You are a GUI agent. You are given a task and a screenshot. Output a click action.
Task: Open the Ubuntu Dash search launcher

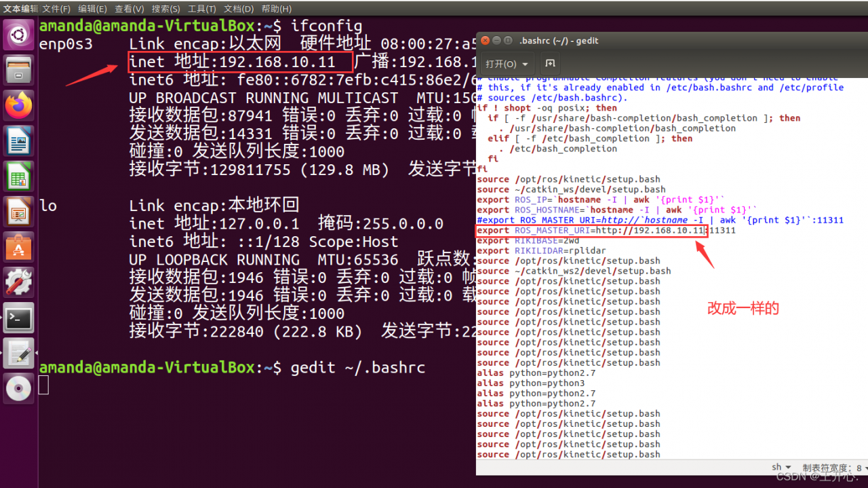19,34
